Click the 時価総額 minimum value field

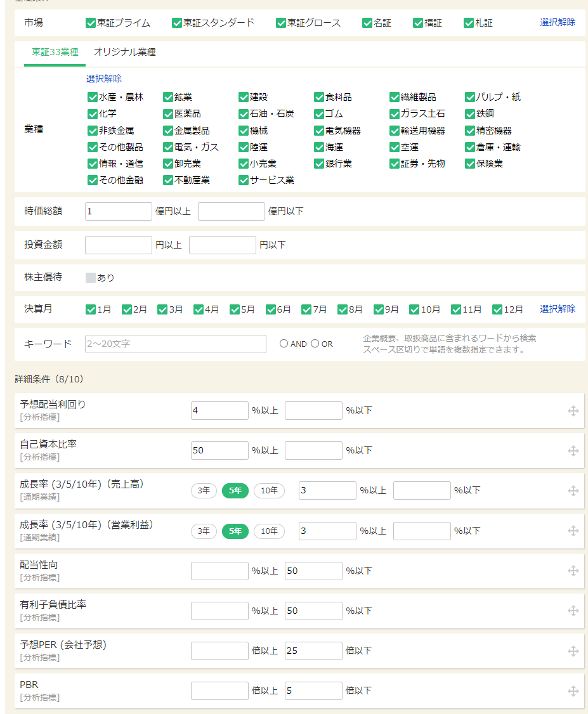(x=119, y=212)
